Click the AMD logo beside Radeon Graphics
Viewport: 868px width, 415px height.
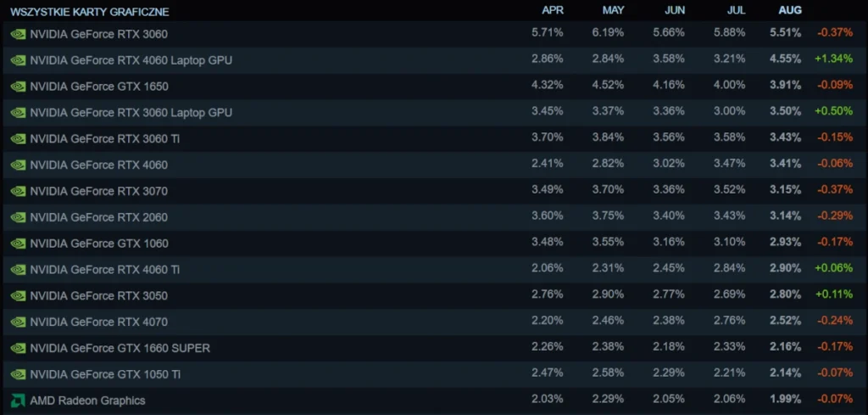coord(18,401)
